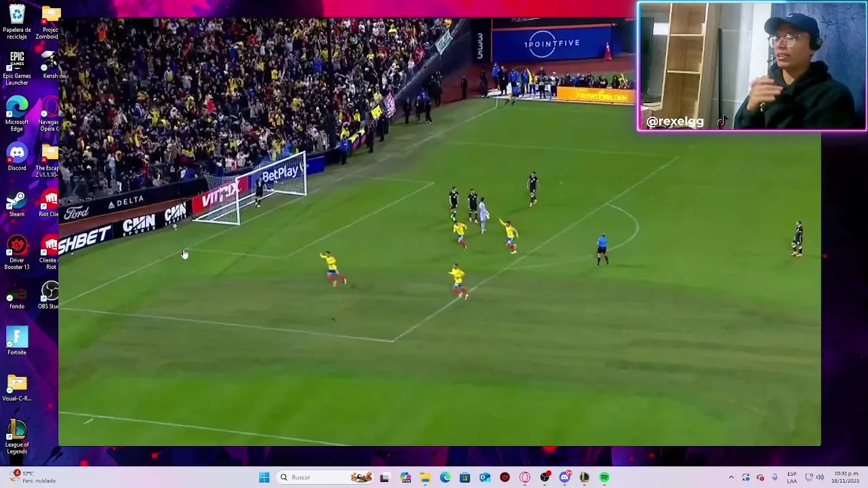Click the football match video window
Screen dimensions: 868x488
click(439, 232)
